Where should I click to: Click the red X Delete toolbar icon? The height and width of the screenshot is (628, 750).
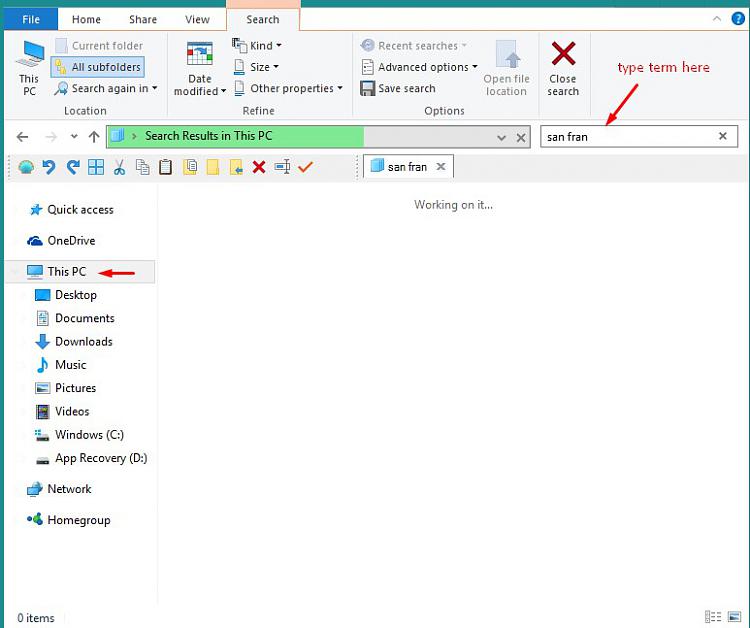coord(259,167)
